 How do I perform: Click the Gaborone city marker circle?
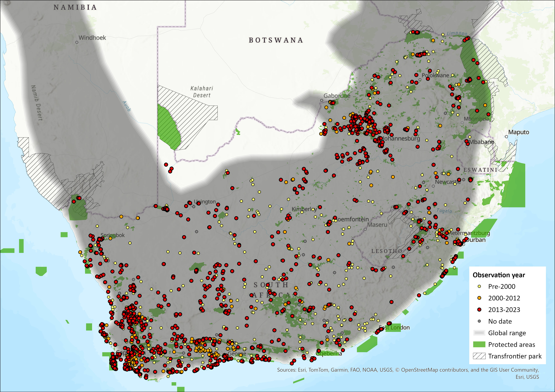[x=321, y=100]
